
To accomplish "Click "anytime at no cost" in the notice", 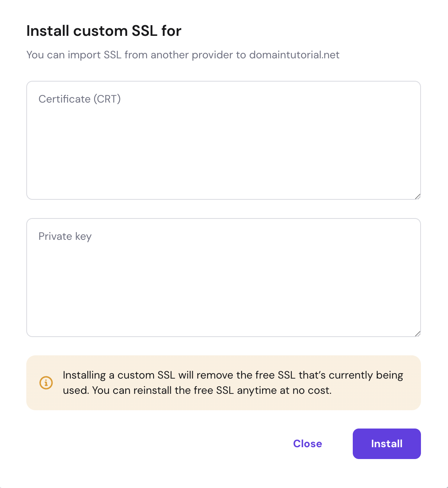I will tap(284, 390).
